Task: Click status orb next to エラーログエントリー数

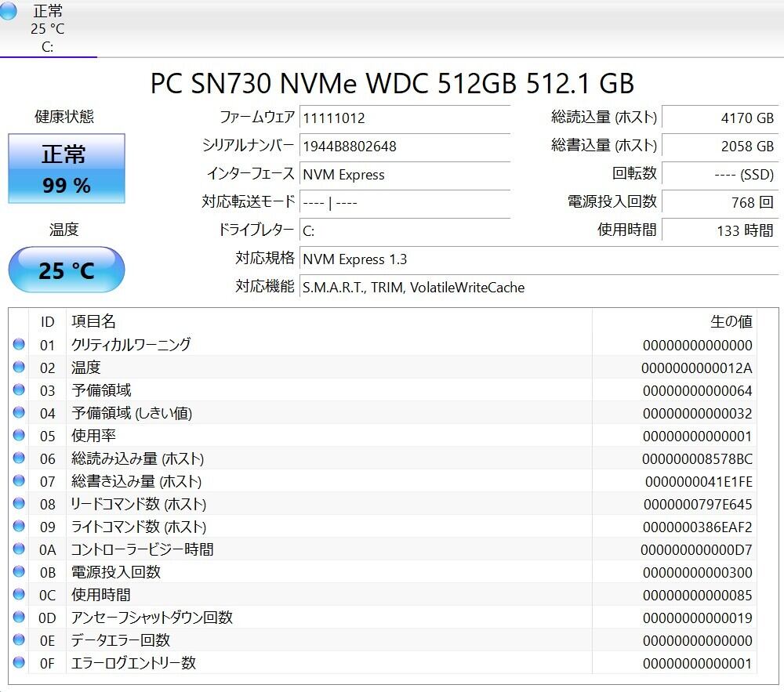Action: coord(19,663)
